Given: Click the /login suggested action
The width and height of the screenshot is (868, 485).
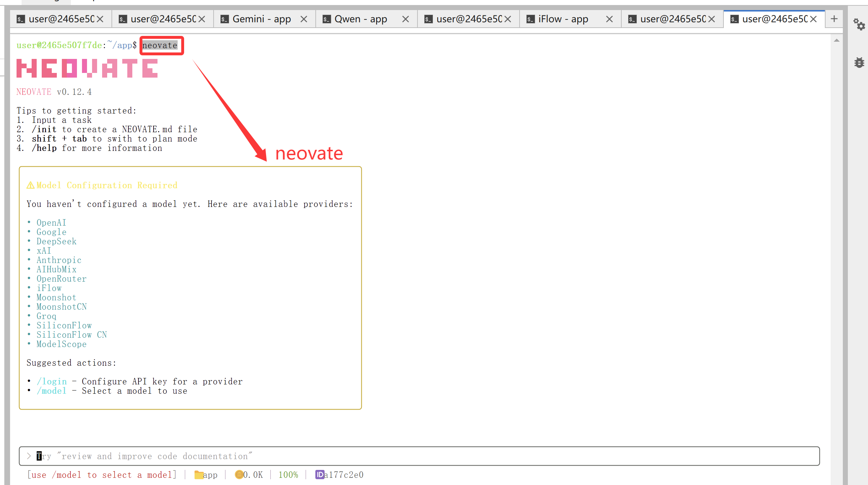Looking at the screenshot, I should 52,382.
